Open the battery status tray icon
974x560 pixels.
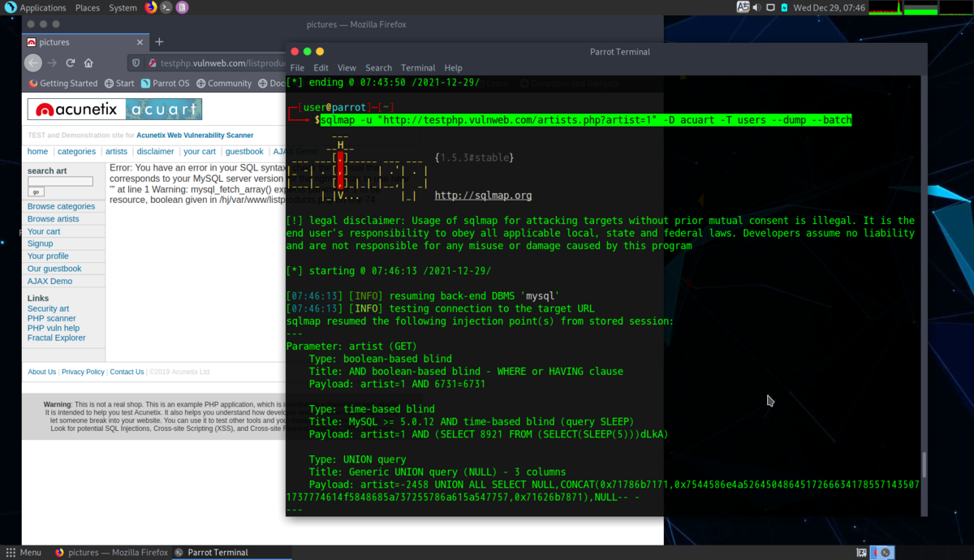[784, 7]
